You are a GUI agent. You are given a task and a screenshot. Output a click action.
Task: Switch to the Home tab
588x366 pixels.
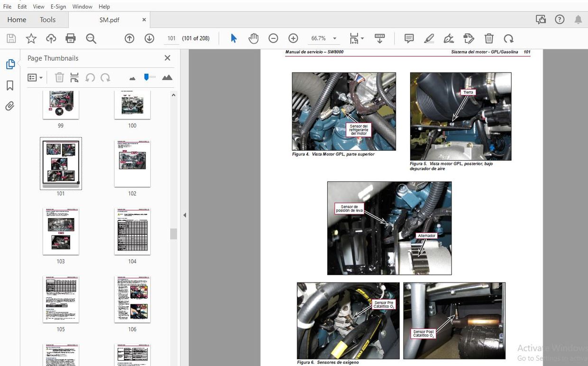click(17, 19)
